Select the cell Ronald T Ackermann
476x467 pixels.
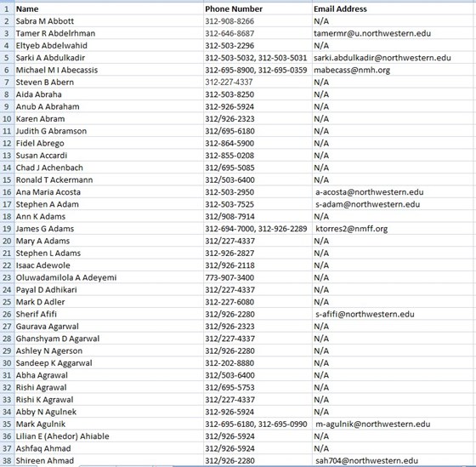coord(109,179)
